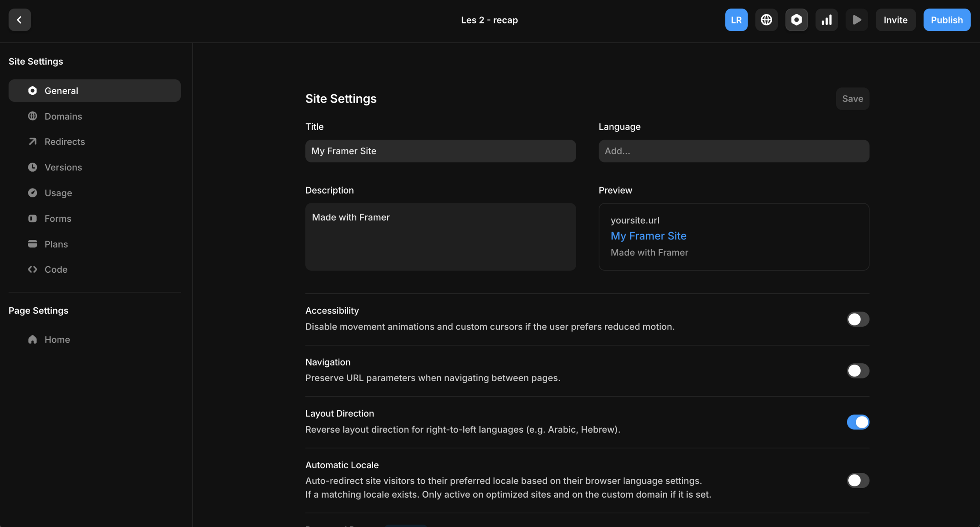This screenshot has width=980, height=527.
Task: Click the Save button
Action: 852,99
